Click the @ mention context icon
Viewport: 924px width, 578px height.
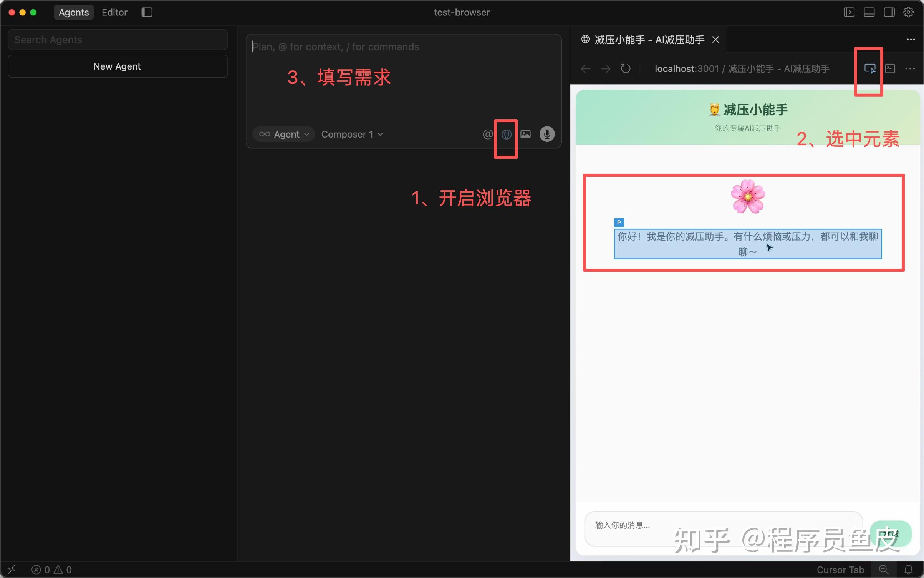[487, 134]
